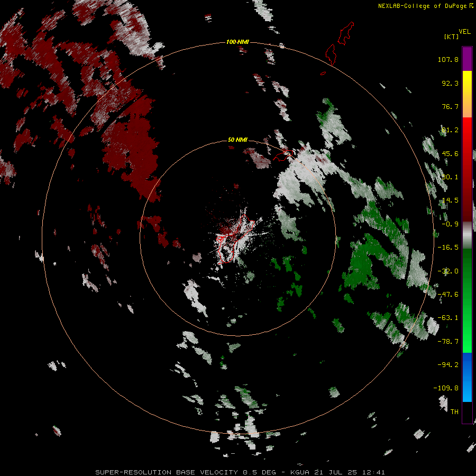Click the -47.6 value on the velocity scale

click(448, 295)
